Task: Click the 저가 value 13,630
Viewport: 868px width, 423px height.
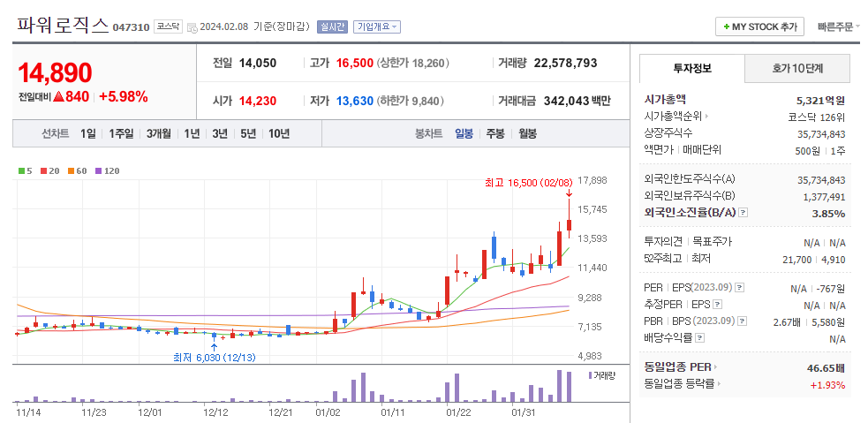Action: coord(354,102)
